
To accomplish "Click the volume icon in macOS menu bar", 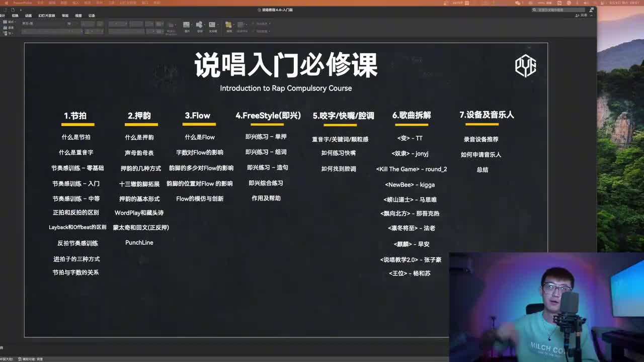I will coord(585,3).
